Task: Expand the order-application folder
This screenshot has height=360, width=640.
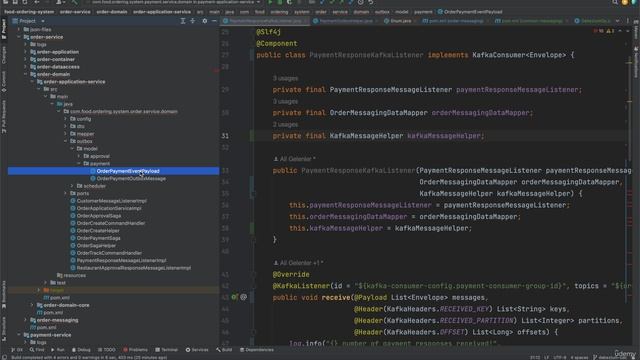Action: [26, 52]
